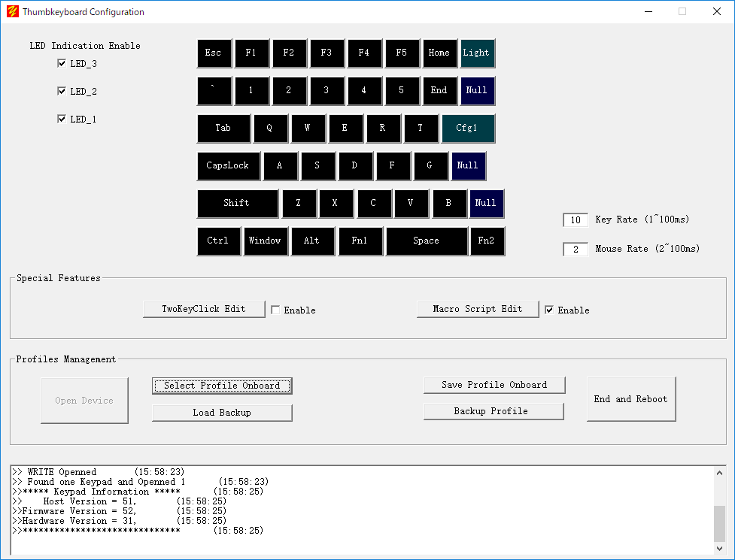
Task: Click the Key Rate input field
Action: pos(576,220)
